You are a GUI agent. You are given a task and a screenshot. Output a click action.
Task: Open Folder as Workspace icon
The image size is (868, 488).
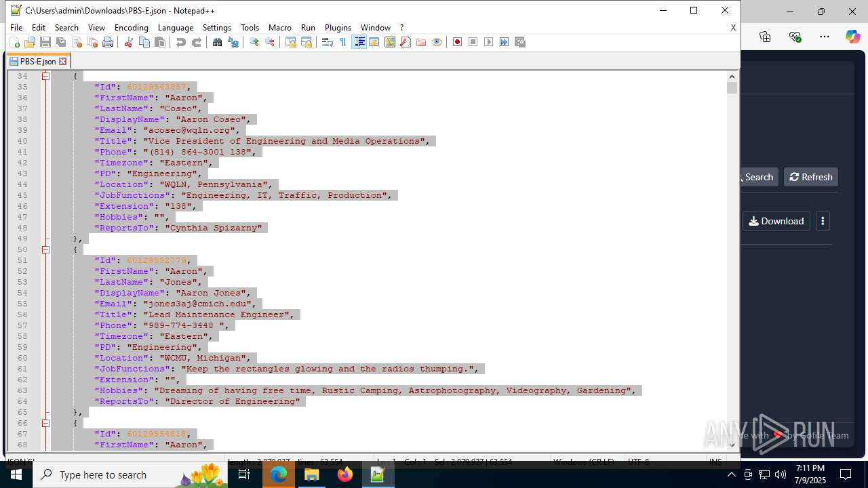coord(421,42)
